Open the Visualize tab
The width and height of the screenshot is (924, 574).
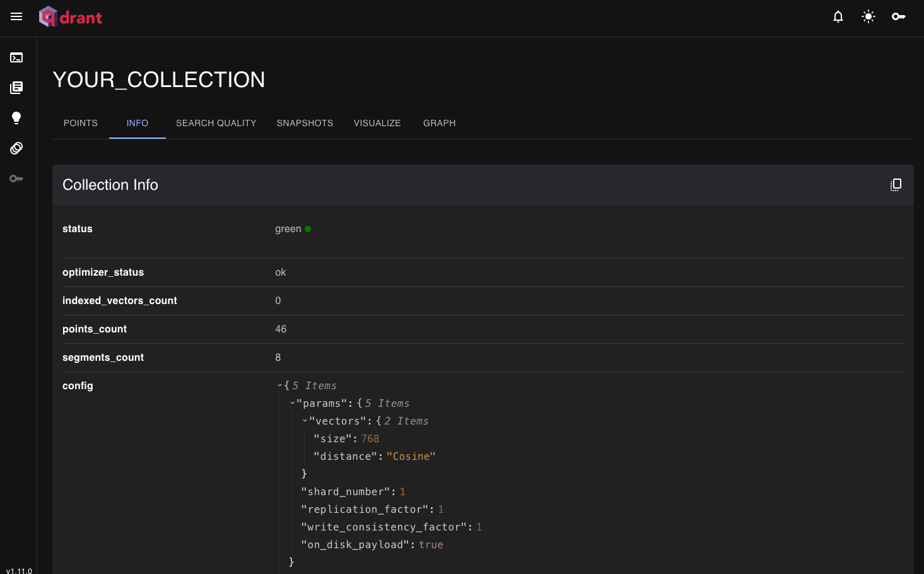coord(377,123)
